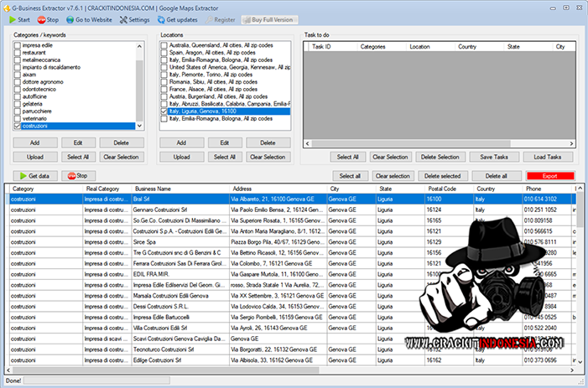This screenshot has width=588, height=388.
Task: Click the Business Name column header
Action: click(x=153, y=189)
